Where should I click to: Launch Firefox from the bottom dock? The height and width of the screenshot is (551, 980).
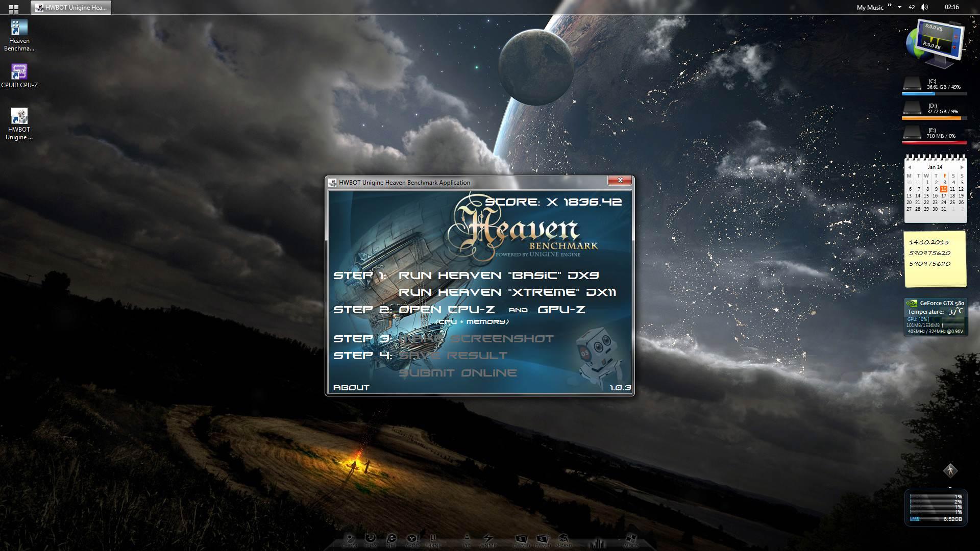tap(371, 540)
